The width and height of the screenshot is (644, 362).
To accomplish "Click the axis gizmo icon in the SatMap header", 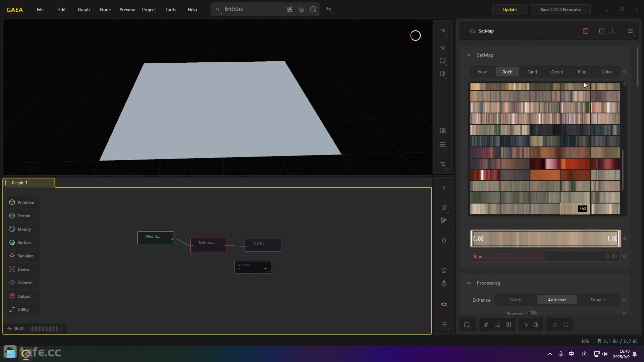I will tap(612, 31).
